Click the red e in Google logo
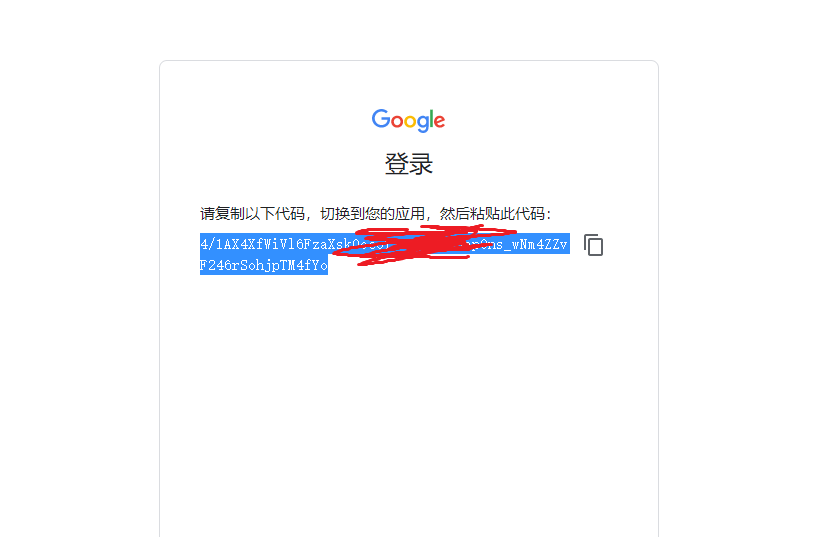This screenshot has height=537, width=817. click(x=440, y=121)
